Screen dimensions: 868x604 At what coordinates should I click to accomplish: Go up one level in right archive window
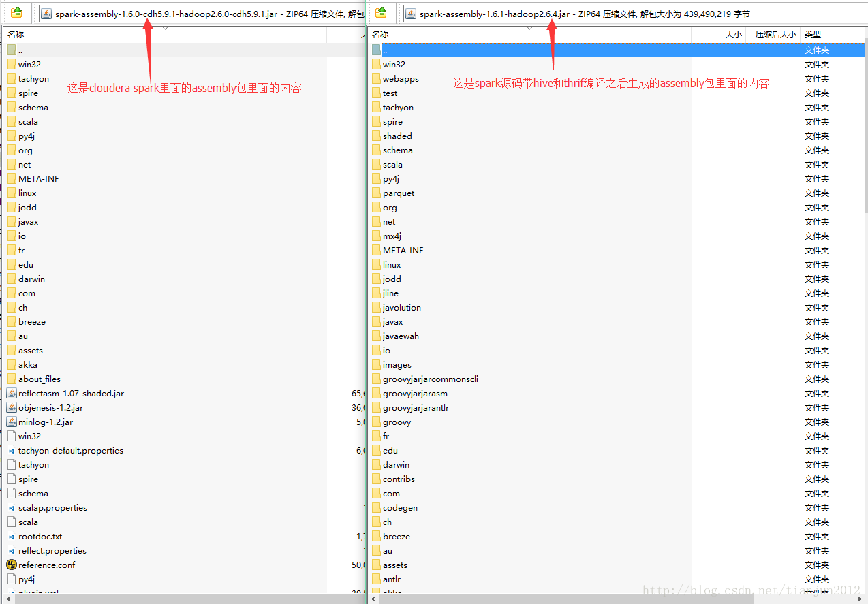click(x=382, y=12)
